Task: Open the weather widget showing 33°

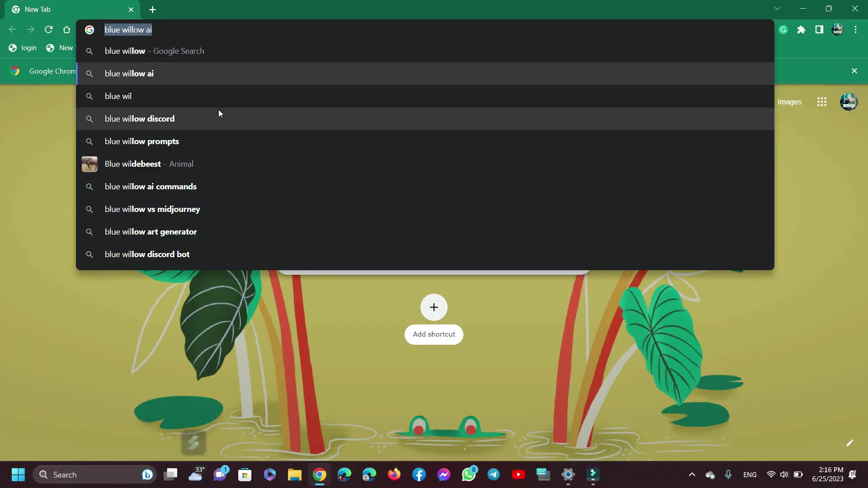Action: (x=196, y=474)
